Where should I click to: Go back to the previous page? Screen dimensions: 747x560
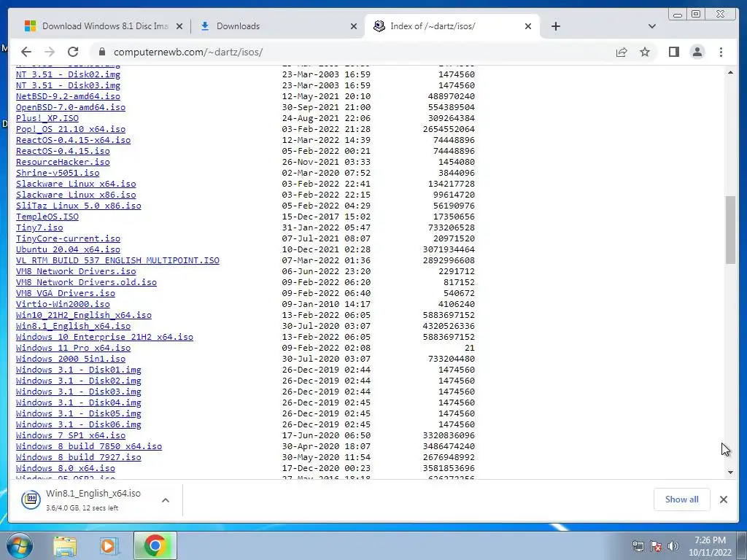tap(26, 52)
